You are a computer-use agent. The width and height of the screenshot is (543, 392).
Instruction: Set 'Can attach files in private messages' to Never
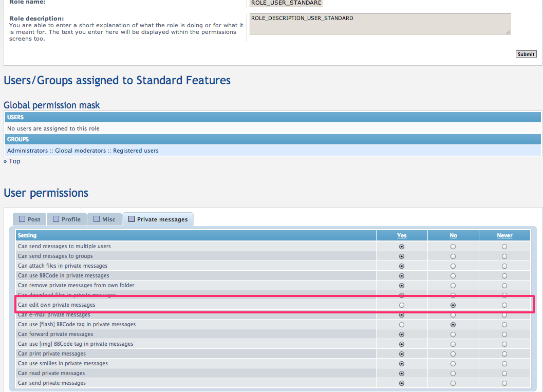coord(504,266)
